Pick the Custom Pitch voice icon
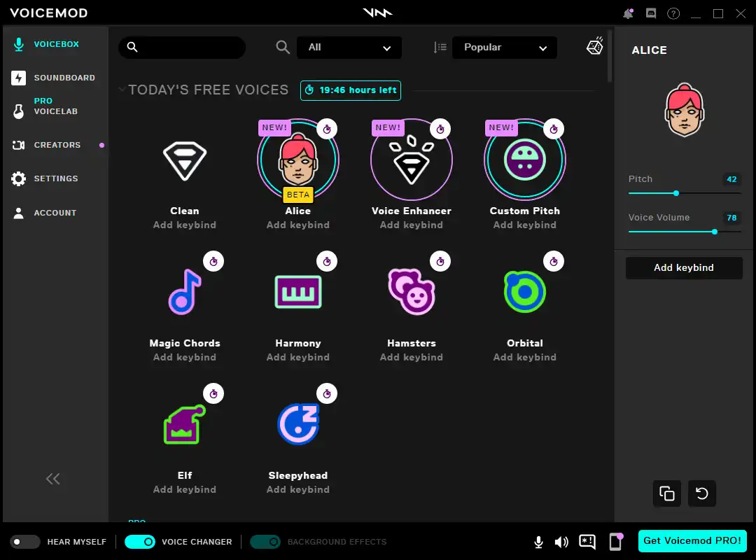 point(524,160)
